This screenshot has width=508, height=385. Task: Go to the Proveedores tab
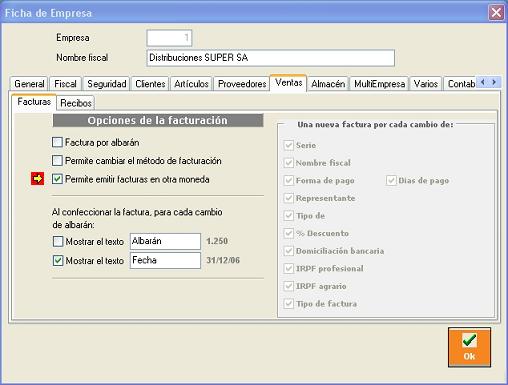click(x=242, y=84)
